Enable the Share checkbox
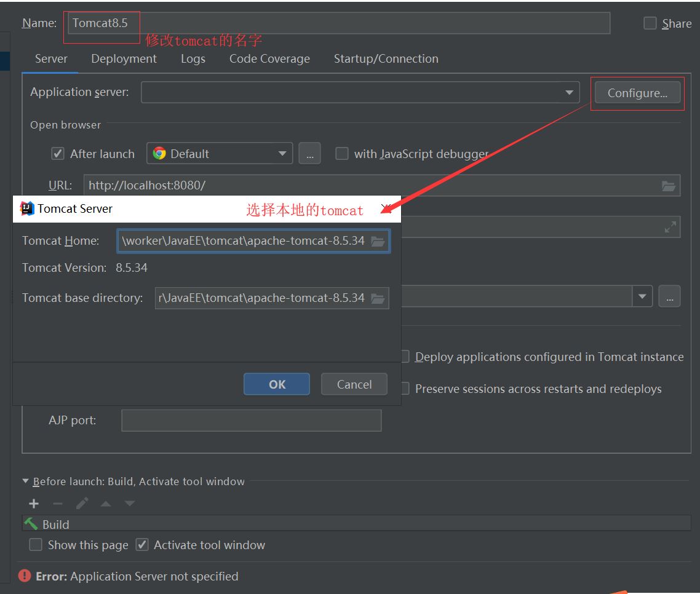 coord(650,23)
